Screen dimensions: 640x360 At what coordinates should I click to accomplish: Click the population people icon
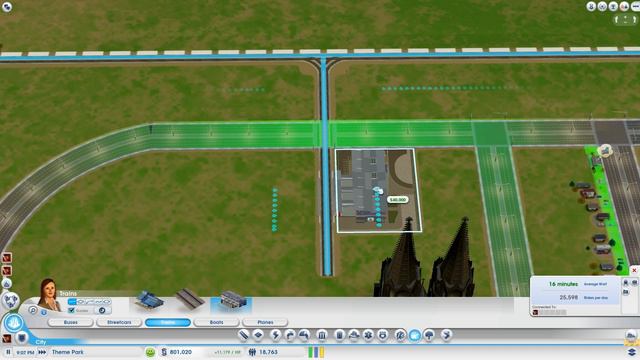pos(252,352)
